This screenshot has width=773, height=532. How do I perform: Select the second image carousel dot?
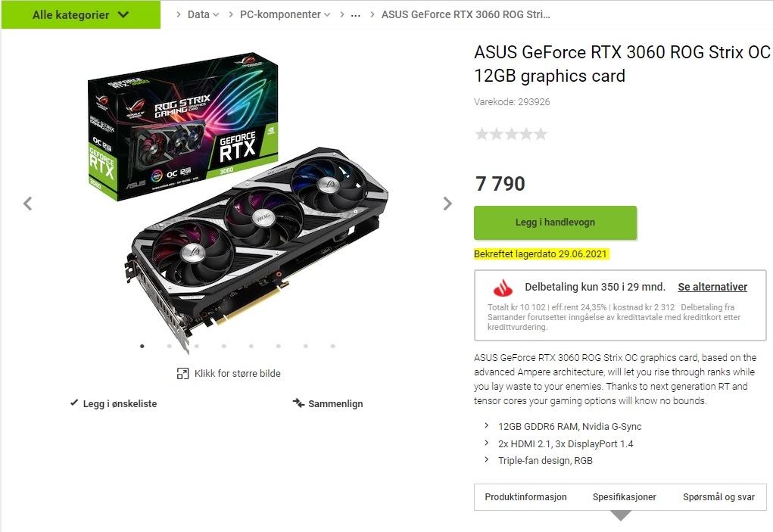(169, 347)
